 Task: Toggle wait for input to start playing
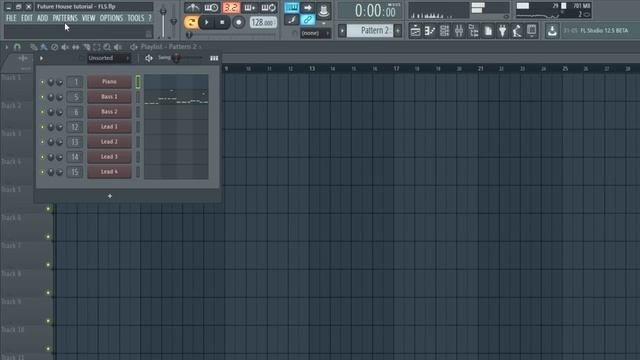(x=211, y=7)
